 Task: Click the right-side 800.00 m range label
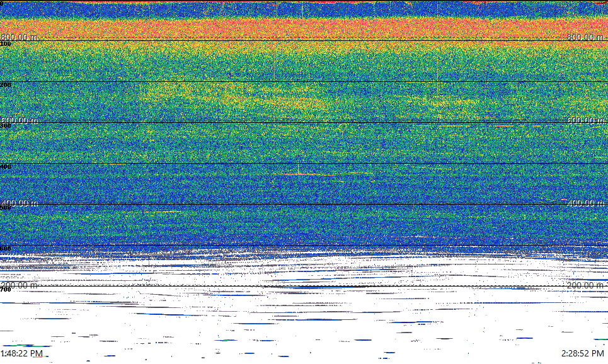click(x=586, y=37)
